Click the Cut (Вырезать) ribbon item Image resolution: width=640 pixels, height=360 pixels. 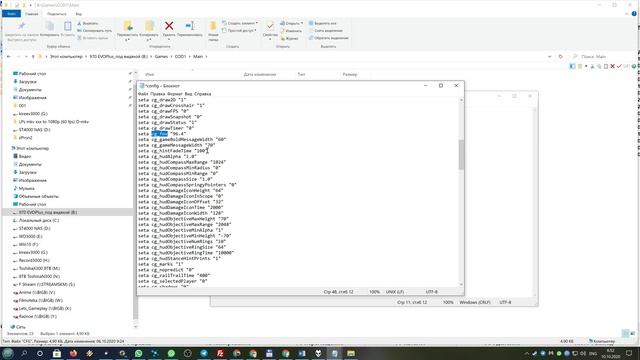(x=88, y=23)
